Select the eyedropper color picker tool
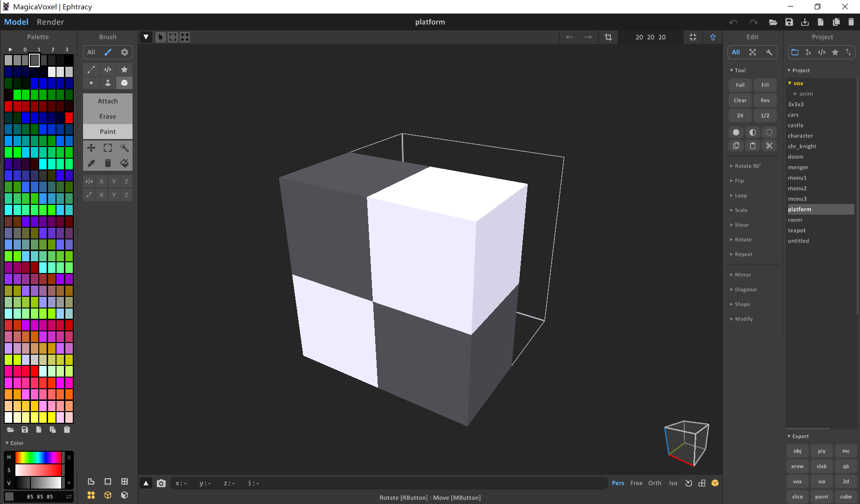 (x=91, y=163)
